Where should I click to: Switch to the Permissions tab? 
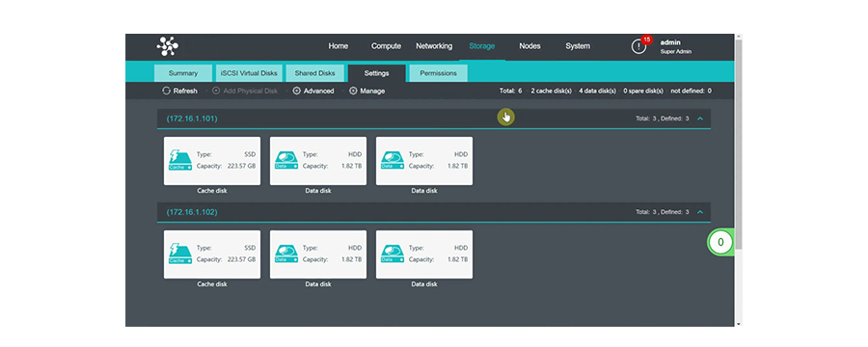pos(439,73)
